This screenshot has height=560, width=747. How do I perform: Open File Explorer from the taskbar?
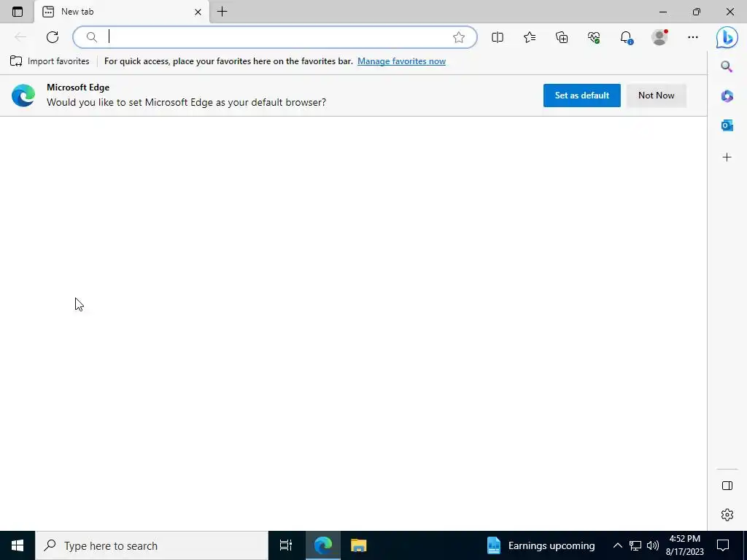coord(359,545)
